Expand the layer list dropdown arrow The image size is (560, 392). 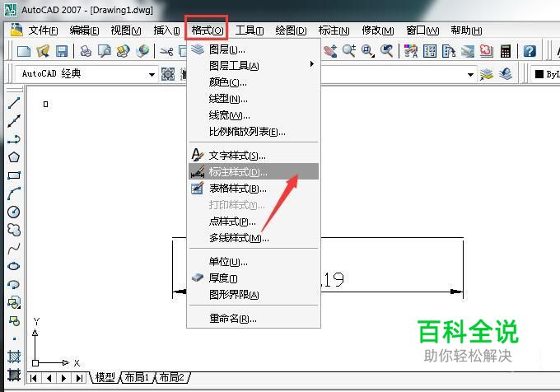[470, 75]
